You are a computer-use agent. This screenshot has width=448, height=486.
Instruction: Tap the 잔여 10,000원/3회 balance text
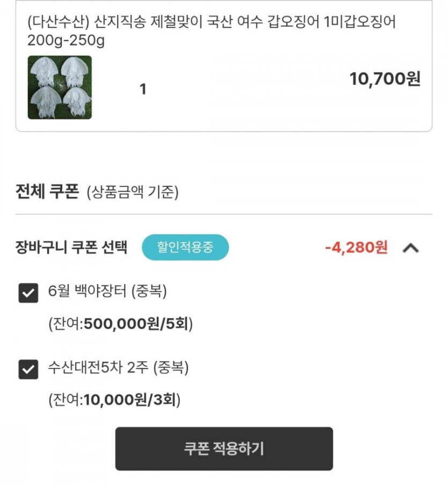click(x=114, y=400)
